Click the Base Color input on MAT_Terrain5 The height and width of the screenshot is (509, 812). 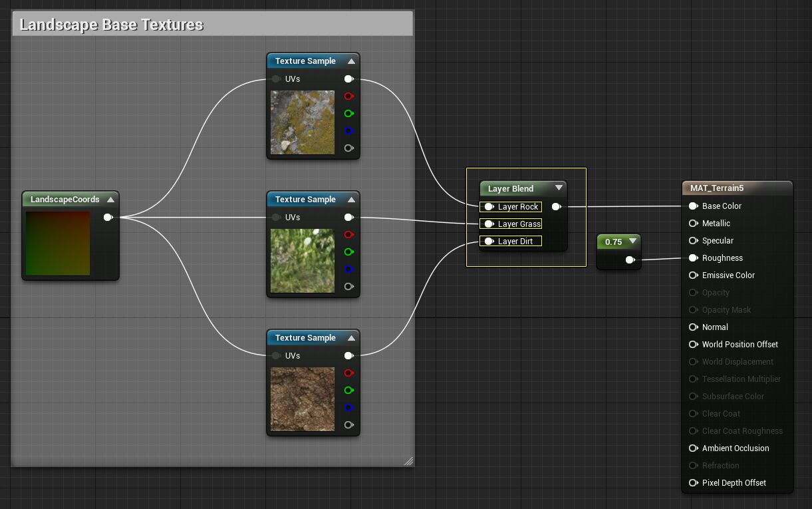(694, 206)
